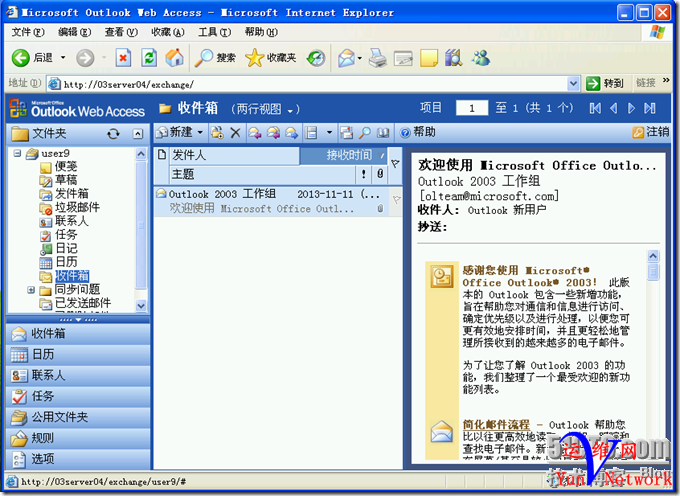Screen dimensions: 680x496
Task: Select the 草稿 folder in tree
Action: tap(66, 180)
